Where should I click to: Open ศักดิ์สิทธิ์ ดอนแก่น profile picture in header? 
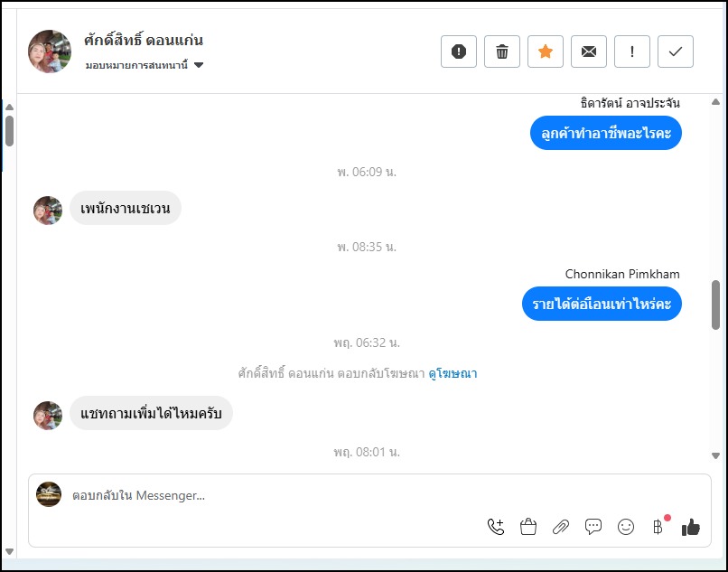pyautogui.click(x=50, y=52)
